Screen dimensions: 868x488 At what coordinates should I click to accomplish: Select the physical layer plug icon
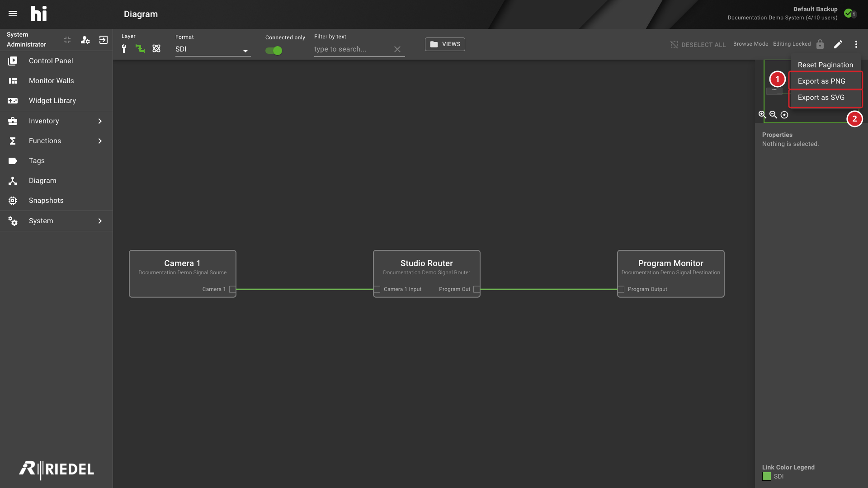point(124,48)
